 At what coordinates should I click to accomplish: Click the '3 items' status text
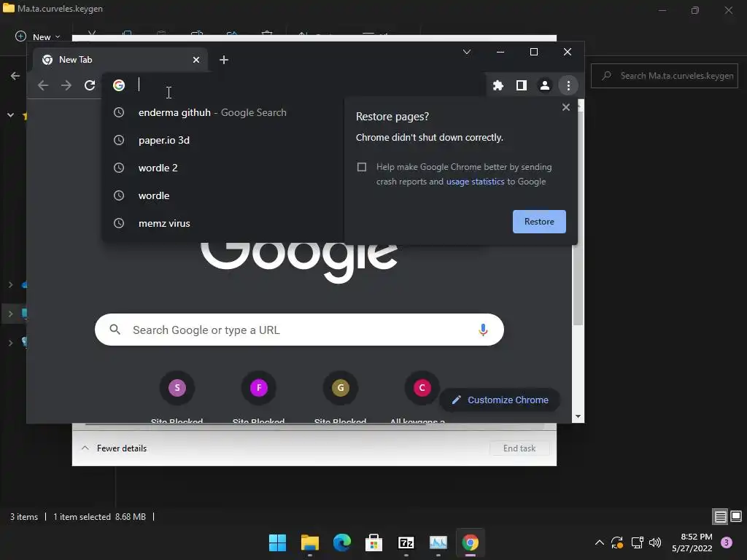coord(24,517)
